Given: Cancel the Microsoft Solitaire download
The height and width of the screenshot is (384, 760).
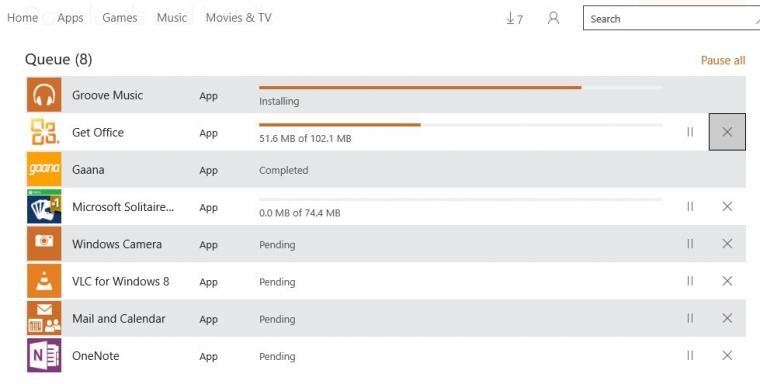Looking at the screenshot, I should pos(727,207).
